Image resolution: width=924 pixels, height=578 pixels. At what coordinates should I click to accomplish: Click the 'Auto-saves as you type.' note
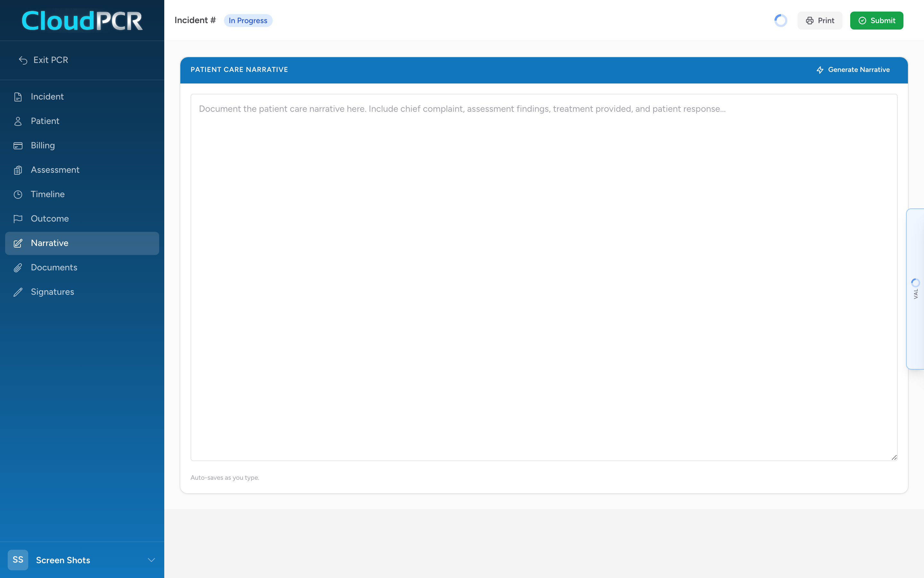[x=225, y=477]
